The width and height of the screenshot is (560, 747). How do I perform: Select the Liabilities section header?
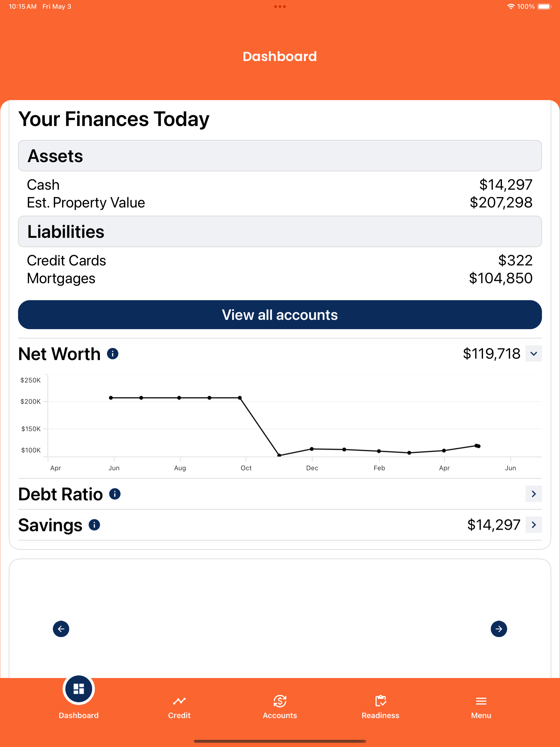tap(280, 231)
